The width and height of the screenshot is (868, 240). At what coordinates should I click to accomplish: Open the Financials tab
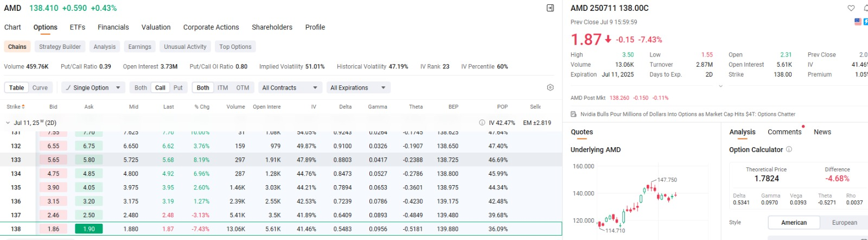113,27
